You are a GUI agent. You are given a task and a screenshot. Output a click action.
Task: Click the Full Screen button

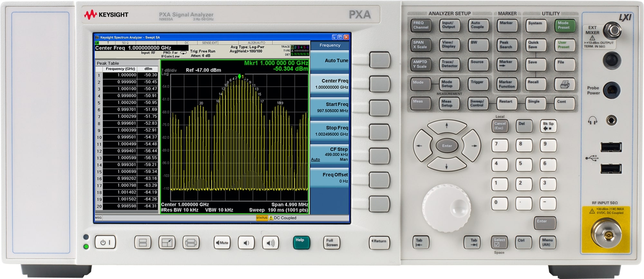coord(331,242)
